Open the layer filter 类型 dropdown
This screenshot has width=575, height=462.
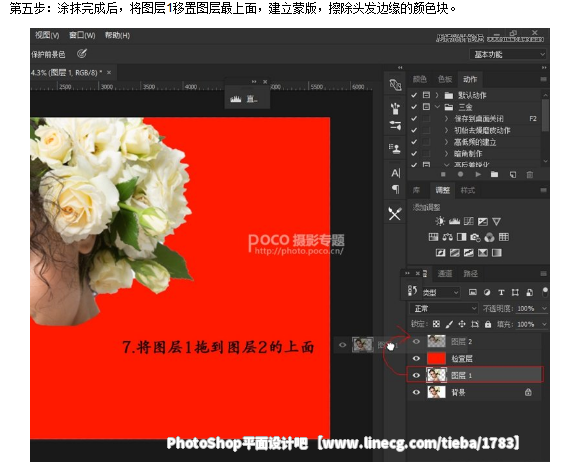click(x=441, y=292)
